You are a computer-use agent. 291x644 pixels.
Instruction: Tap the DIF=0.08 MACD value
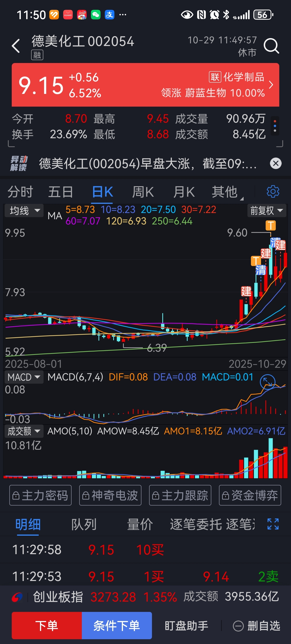(128, 377)
